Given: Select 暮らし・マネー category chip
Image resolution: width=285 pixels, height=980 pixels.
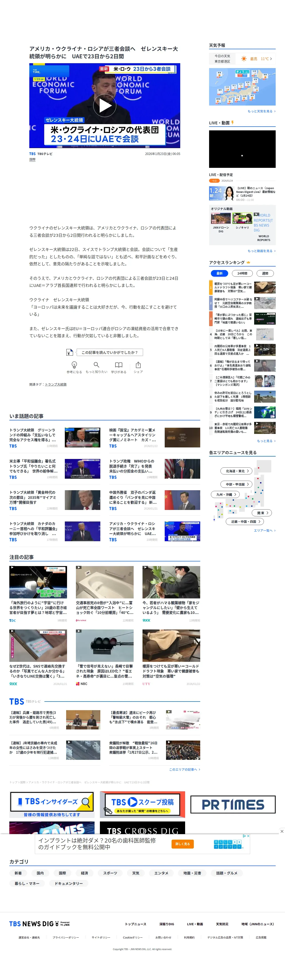Looking at the screenshot, I should 27,883.
